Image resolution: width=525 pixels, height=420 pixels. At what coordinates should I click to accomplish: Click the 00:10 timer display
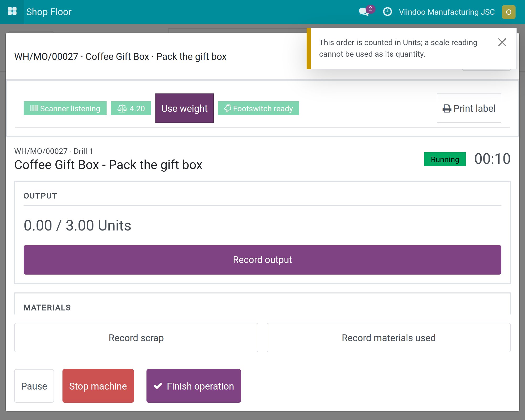(492, 159)
